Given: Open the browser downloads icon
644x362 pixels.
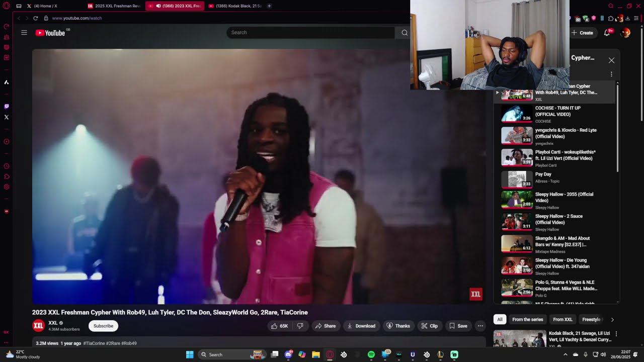Looking at the screenshot, I should (627, 19).
